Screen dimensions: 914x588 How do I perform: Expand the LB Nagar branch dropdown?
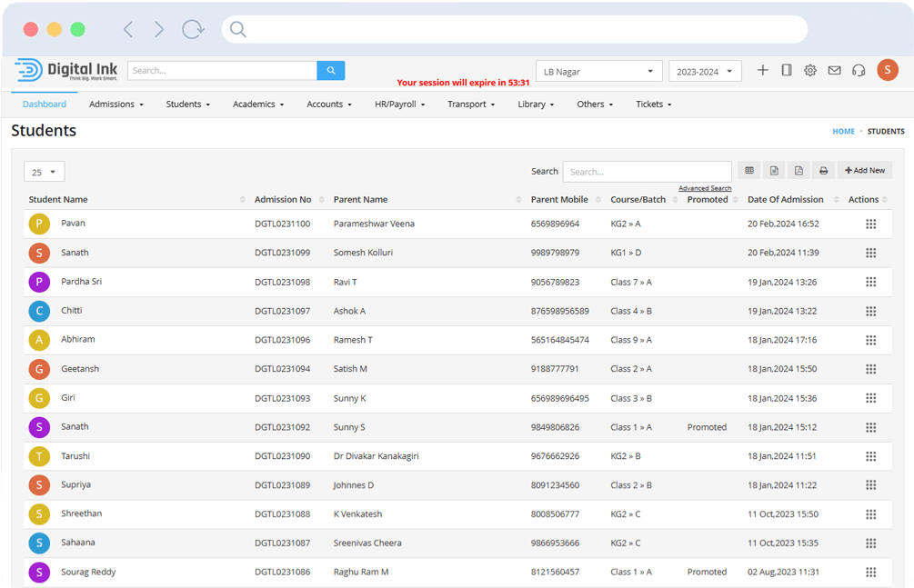[598, 71]
